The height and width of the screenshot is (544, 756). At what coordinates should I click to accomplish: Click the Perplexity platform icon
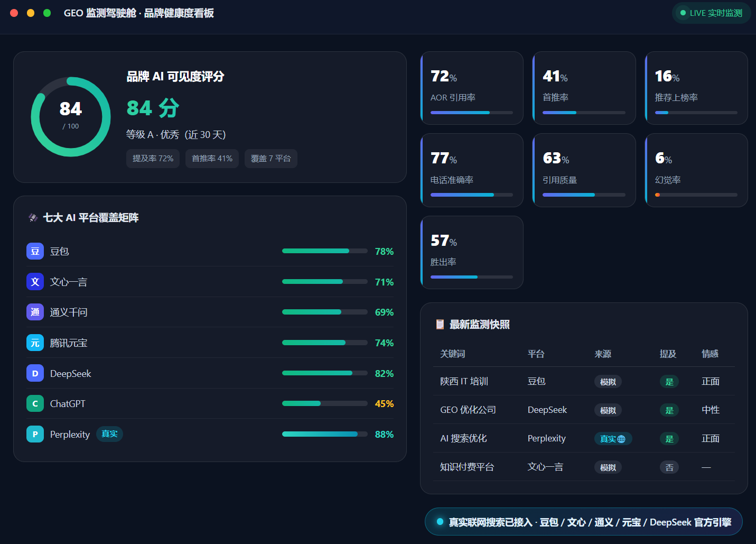35,434
